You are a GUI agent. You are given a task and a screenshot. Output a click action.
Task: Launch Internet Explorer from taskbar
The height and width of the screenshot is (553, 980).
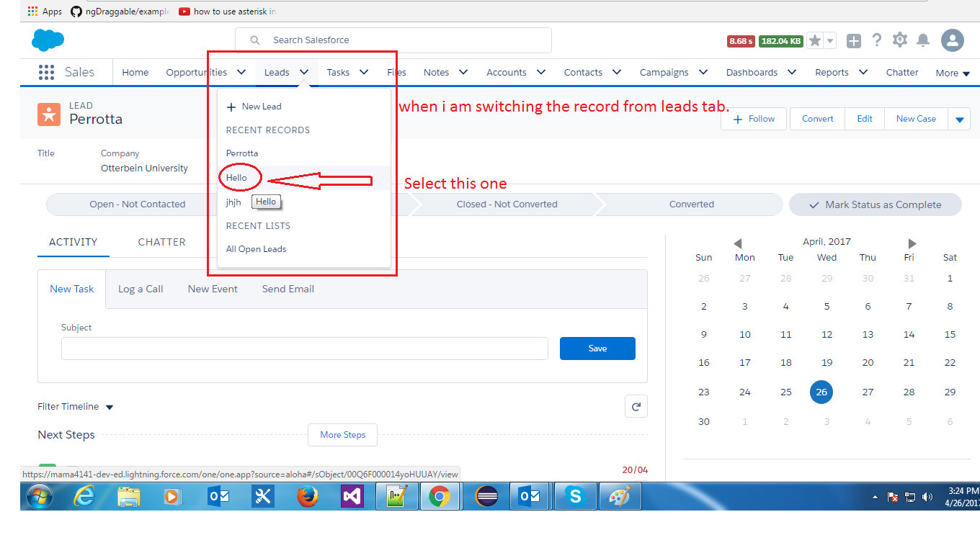(85, 496)
